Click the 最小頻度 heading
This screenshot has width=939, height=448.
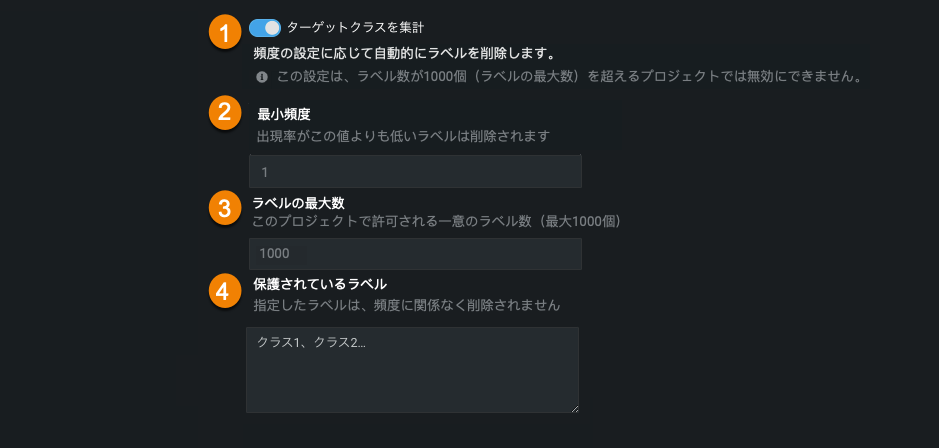[x=284, y=114]
